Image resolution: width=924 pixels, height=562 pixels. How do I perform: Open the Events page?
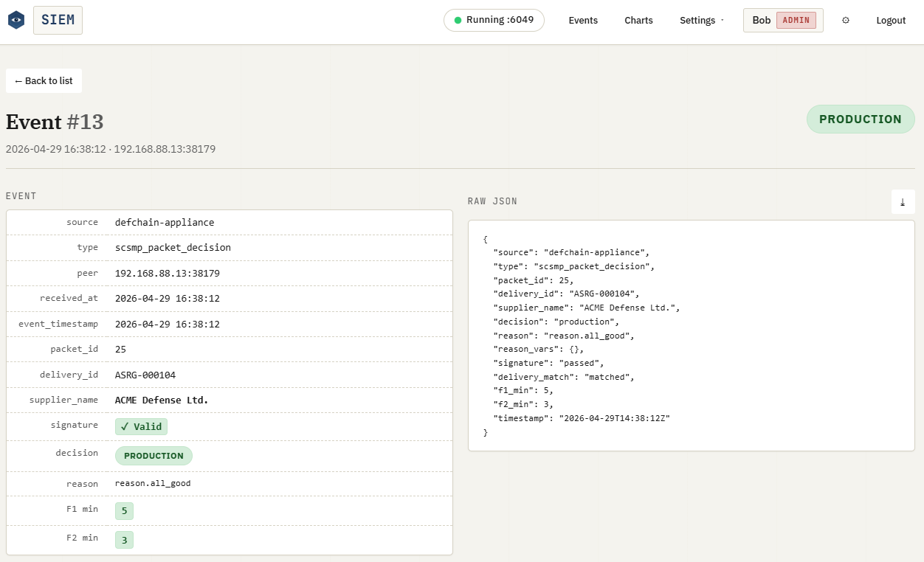tap(583, 21)
